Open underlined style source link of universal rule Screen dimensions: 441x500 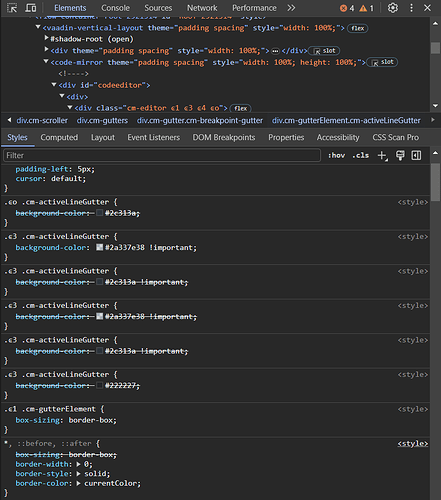413,444
